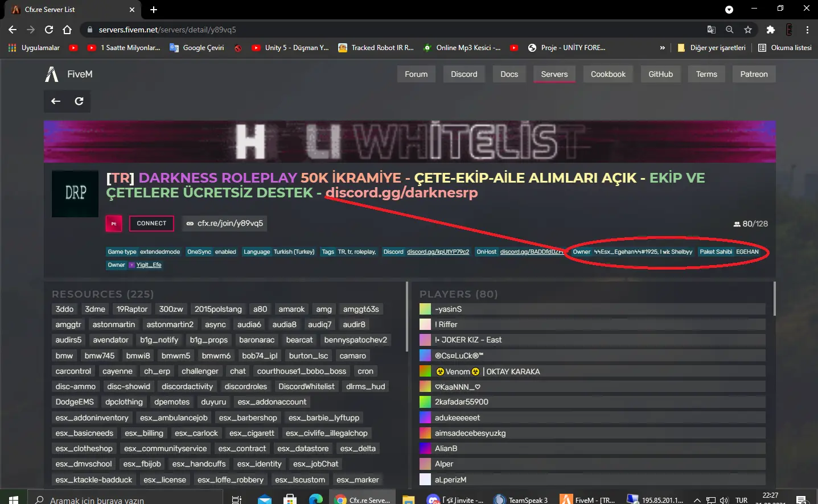Image resolution: width=818 pixels, height=504 pixels.
Task: Refresh server details with the page reload icon
Action: point(79,101)
